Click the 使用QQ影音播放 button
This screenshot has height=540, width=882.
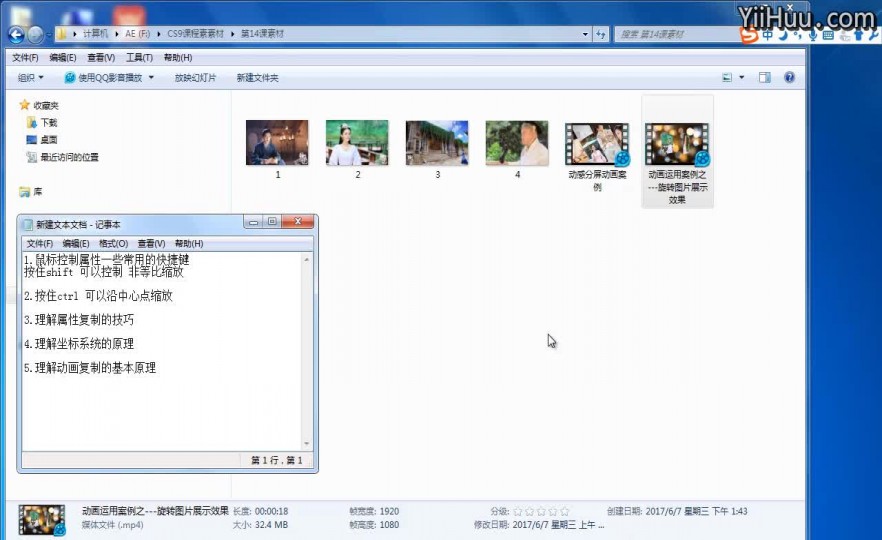pos(104,78)
